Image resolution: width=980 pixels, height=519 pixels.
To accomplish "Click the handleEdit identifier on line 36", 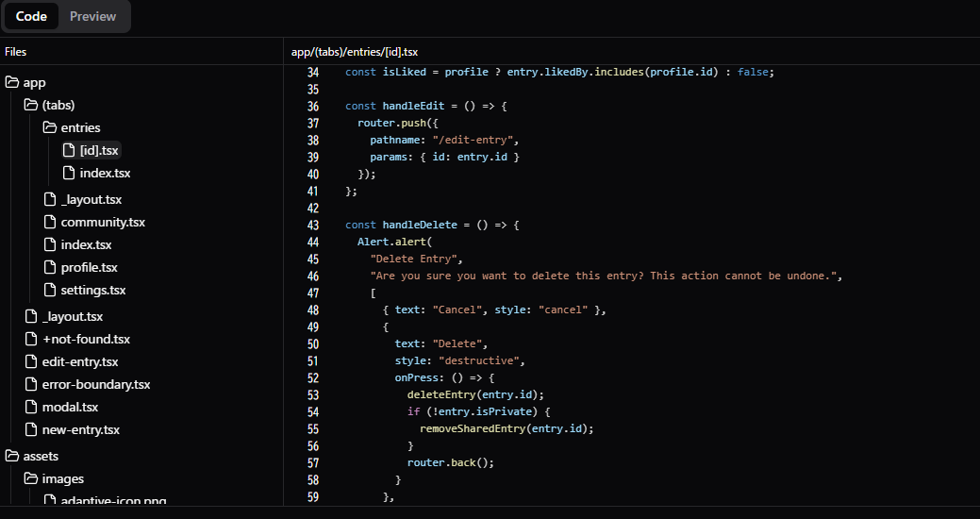I will tap(413, 107).
